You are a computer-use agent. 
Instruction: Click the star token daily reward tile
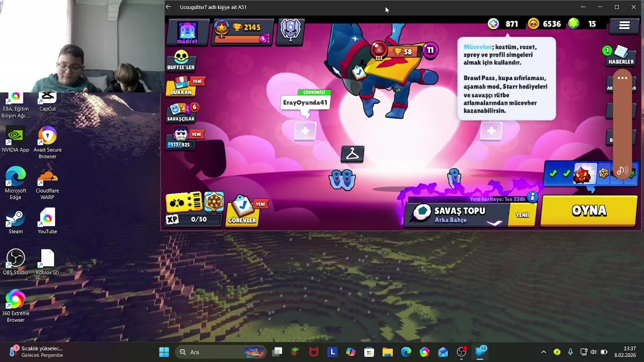pyautogui.click(x=603, y=173)
